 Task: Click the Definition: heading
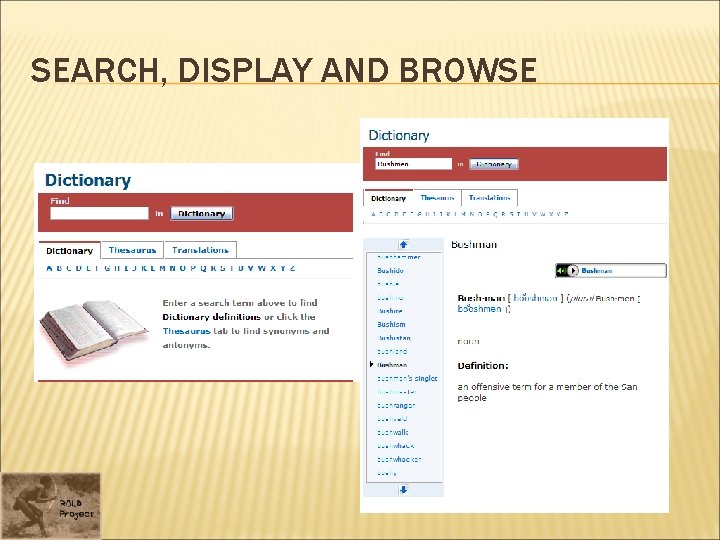coord(483,366)
